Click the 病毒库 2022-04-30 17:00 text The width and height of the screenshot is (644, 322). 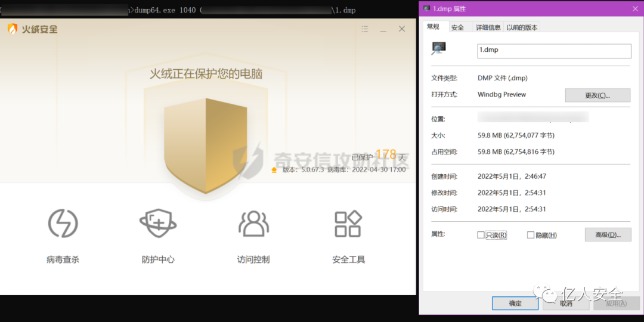[x=366, y=169]
